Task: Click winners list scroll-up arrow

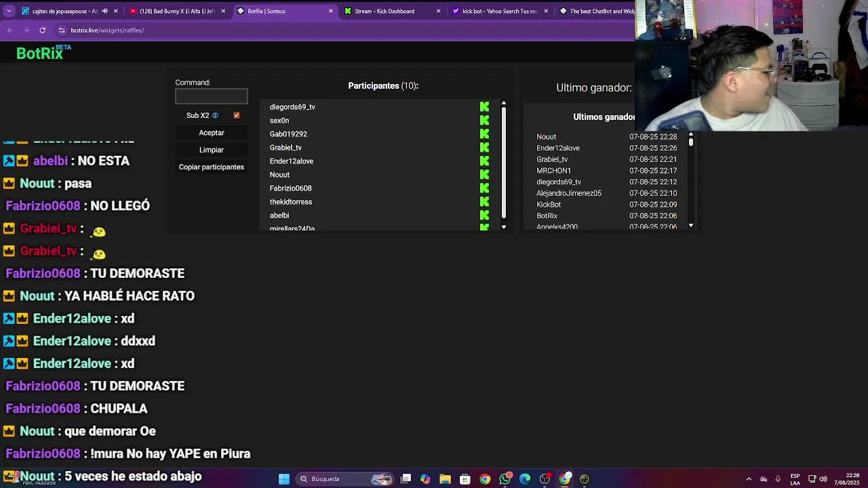Action: tap(691, 134)
